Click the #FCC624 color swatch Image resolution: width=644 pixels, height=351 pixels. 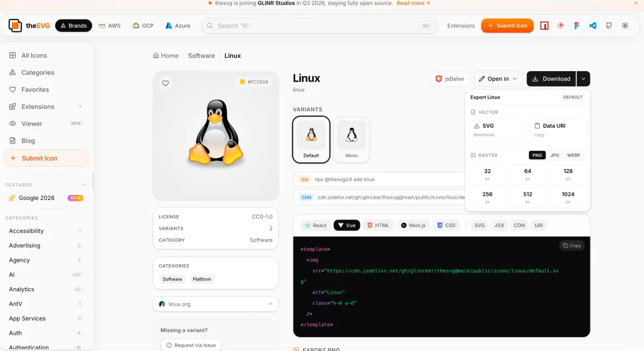(254, 82)
